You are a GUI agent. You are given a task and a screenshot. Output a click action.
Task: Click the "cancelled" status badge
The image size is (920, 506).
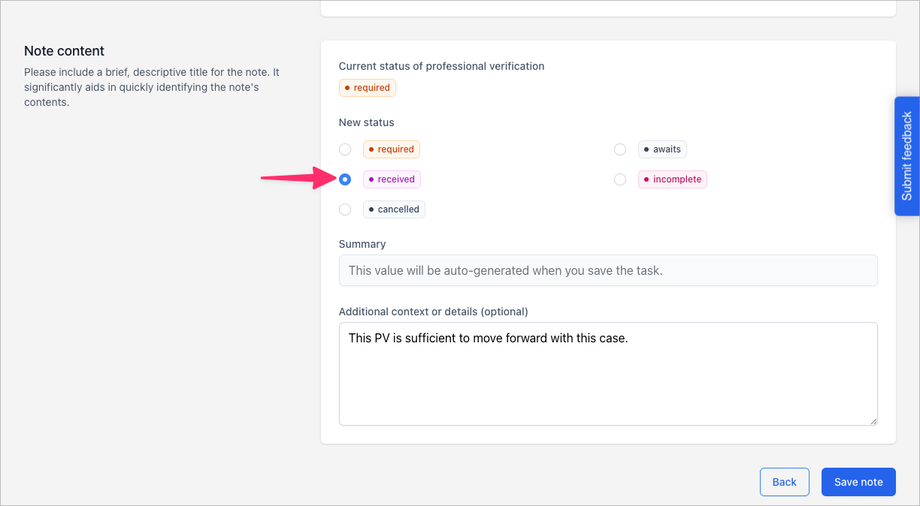[394, 210]
